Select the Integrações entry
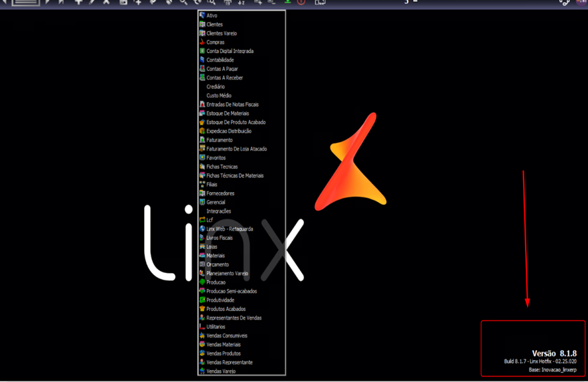 click(x=218, y=211)
